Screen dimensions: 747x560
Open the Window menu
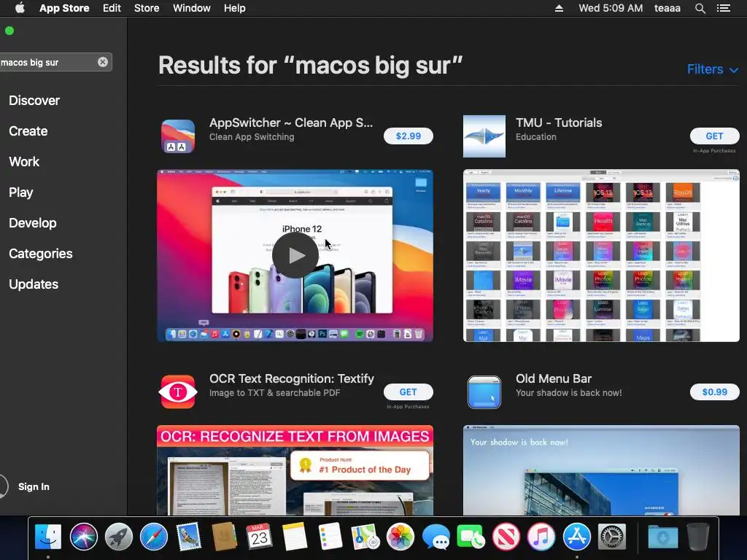192,8
